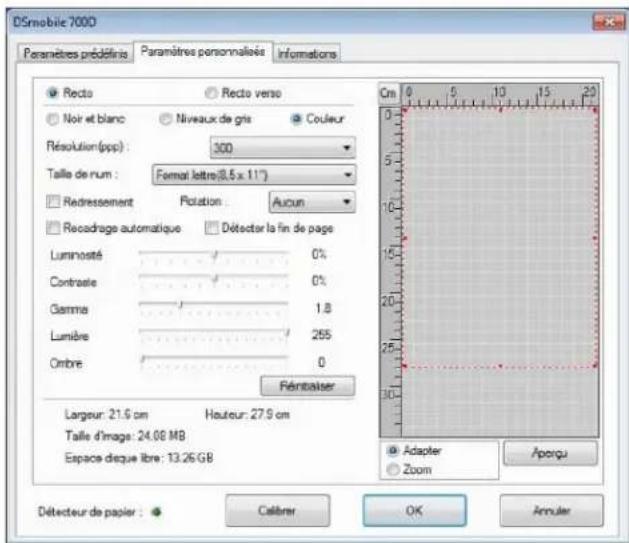Click the Gamma slider handle
This screenshot has height=543, width=629.
(181, 305)
